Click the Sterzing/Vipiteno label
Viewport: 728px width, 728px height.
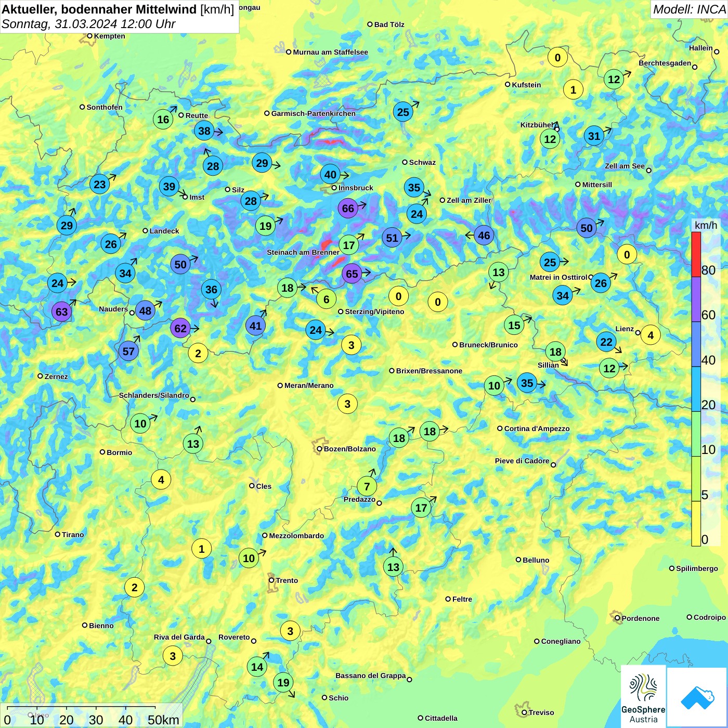374,311
